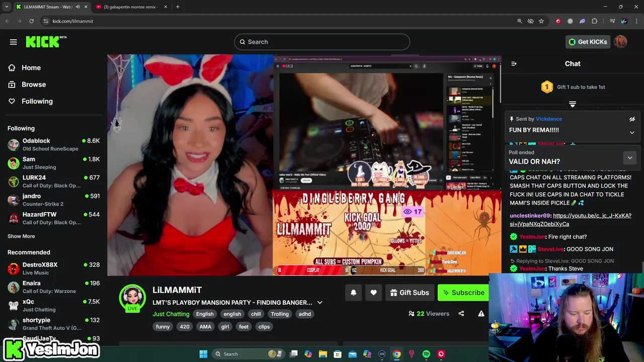Subscribe to LiLMAMMiT channel
This screenshot has width=644, height=362.
click(463, 293)
